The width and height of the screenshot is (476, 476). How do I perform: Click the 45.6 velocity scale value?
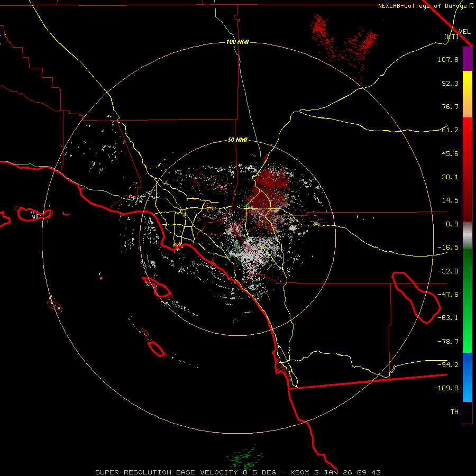tap(450, 153)
